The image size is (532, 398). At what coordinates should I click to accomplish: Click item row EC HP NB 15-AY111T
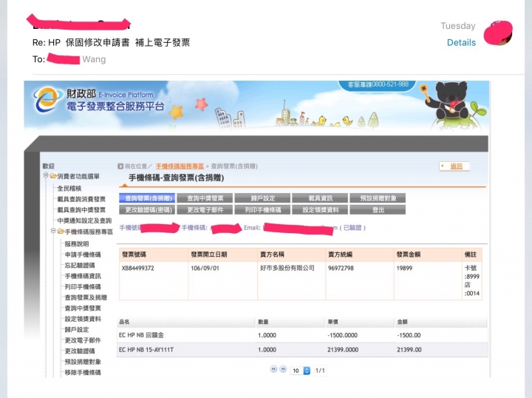(x=302, y=350)
